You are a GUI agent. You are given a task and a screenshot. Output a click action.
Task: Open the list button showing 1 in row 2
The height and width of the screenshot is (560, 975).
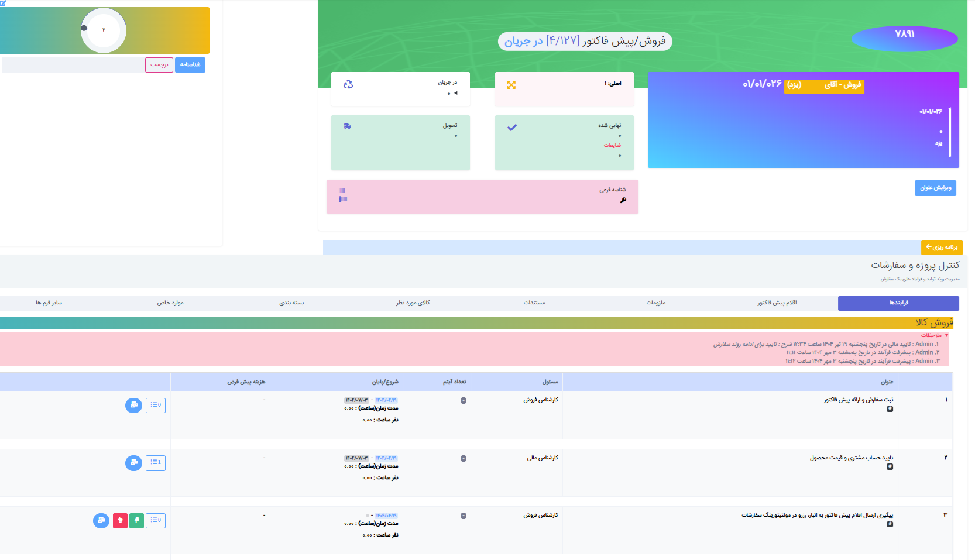156,463
